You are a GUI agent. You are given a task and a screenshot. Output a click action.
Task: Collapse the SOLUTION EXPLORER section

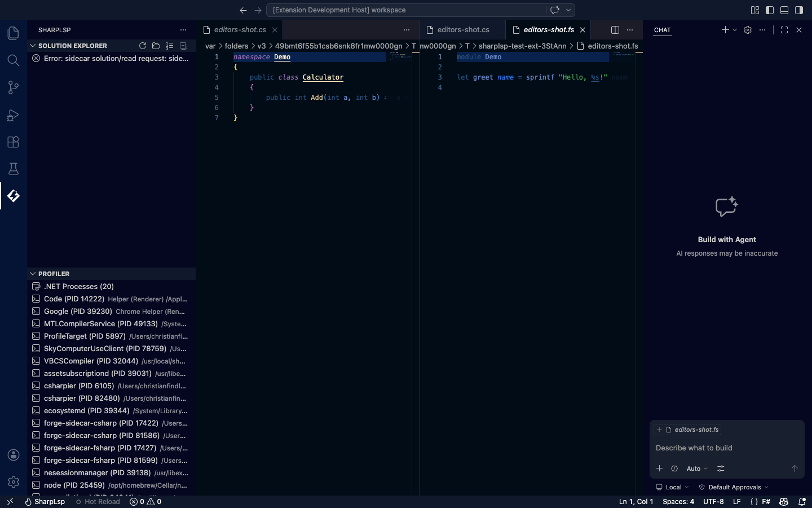(33, 46)
